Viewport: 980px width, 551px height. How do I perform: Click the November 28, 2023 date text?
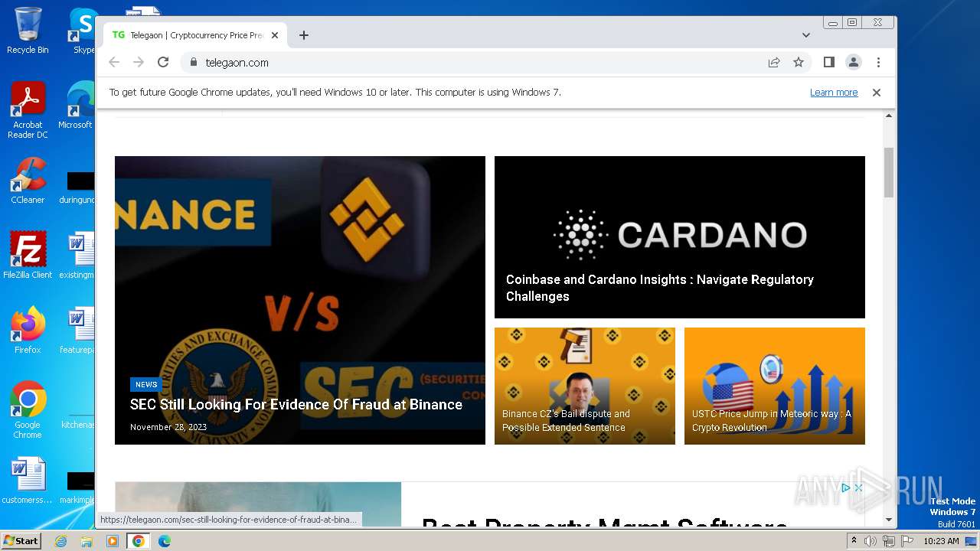click(168, 427)
